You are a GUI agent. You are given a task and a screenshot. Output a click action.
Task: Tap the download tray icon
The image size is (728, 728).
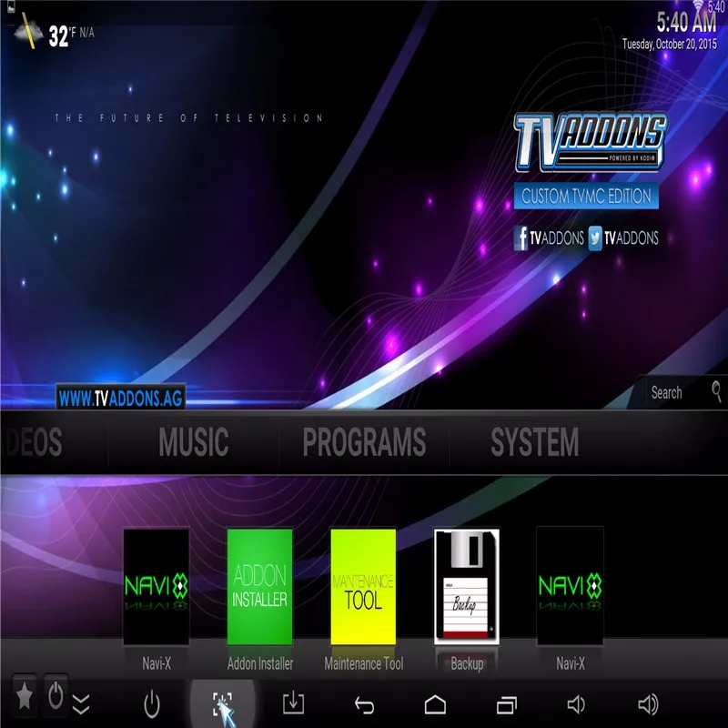293,703
